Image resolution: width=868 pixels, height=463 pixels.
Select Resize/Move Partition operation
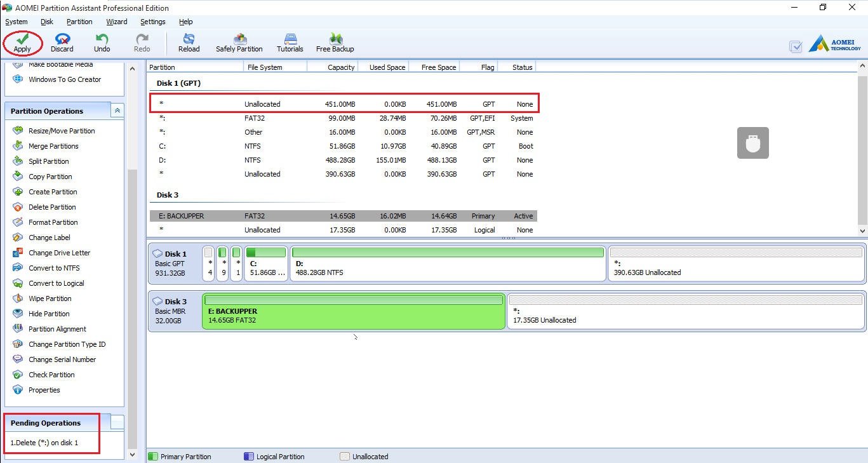(62, 131)
